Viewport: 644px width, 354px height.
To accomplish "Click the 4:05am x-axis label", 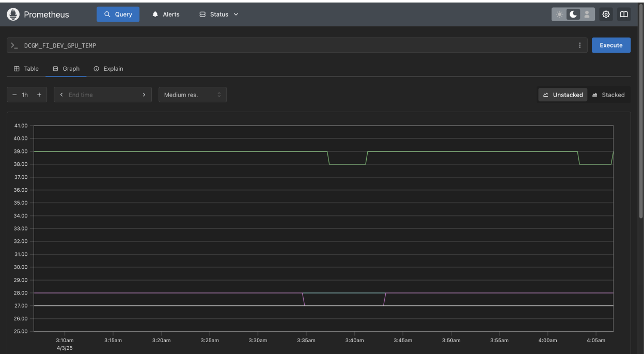I will coord(596,340).
